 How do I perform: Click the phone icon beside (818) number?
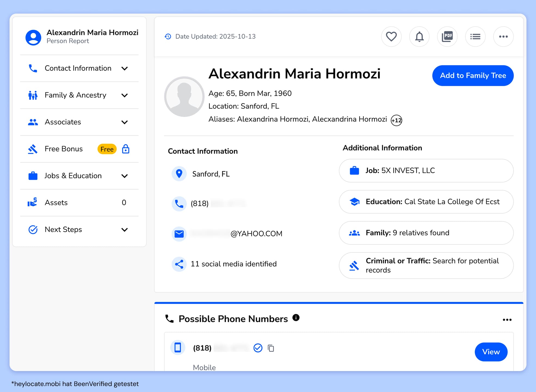click(179, 204)
